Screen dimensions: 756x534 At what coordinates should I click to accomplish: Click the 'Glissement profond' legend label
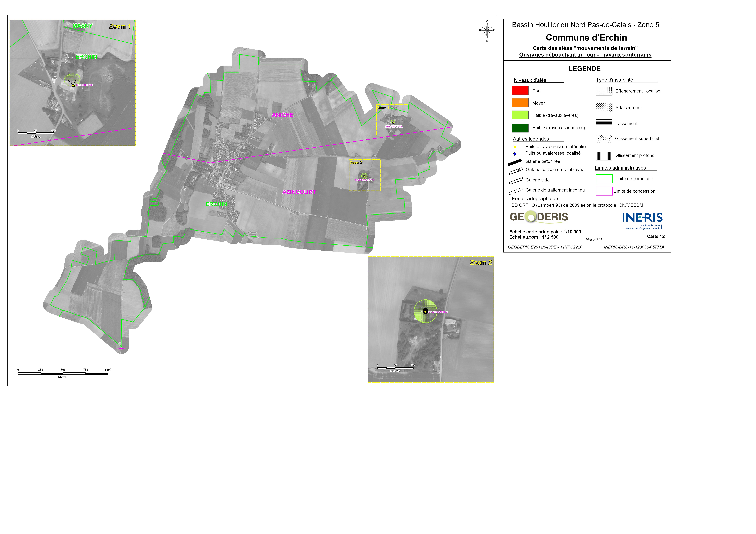point(635,155)
